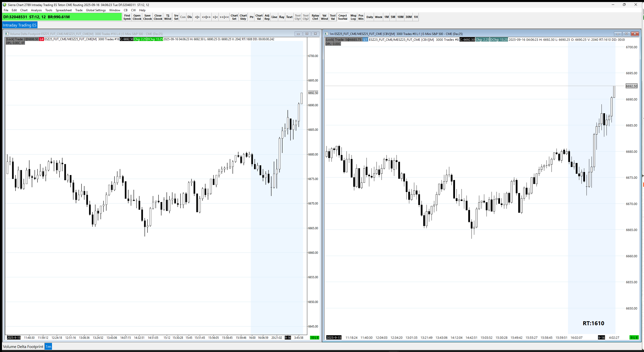Click the <<|>> expand bars button
This screenshot has height=352, width=644.
pos(206,17)
